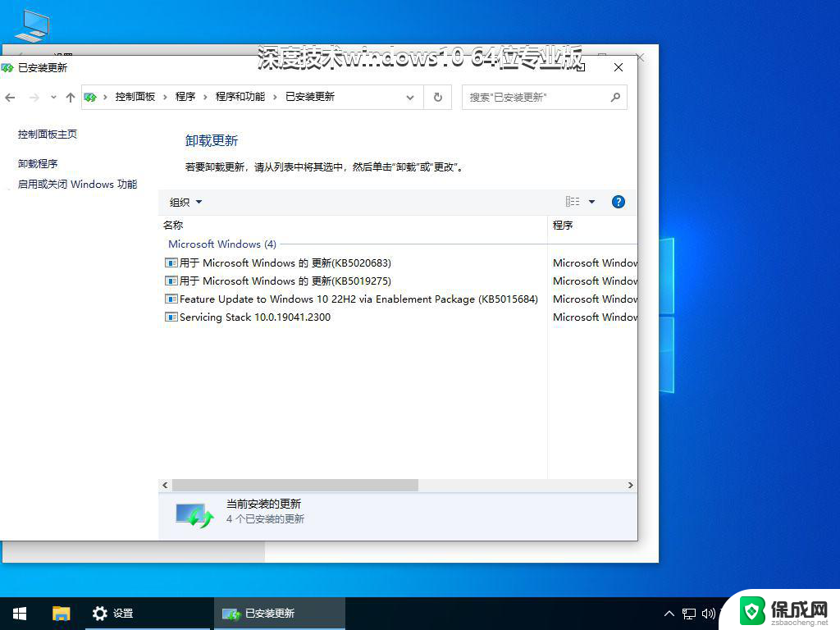Refresh the installed updates list

click(438, 98)
